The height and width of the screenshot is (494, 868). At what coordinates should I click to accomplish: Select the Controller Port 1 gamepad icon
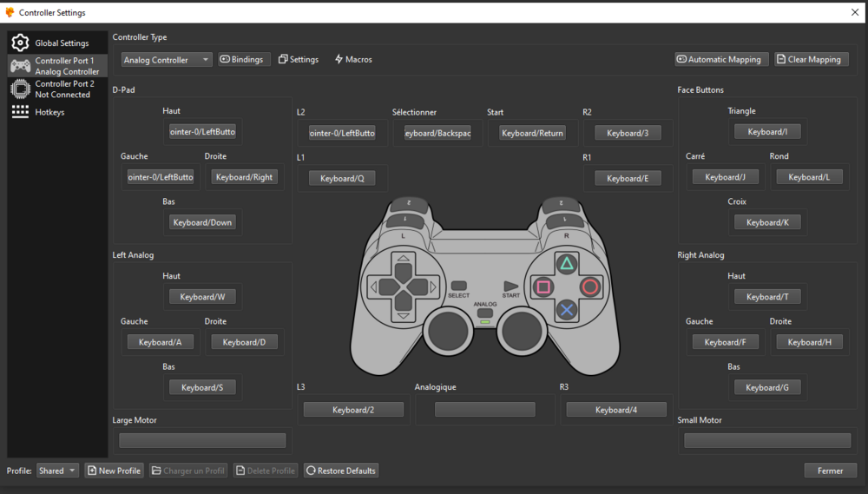point(20,66)
